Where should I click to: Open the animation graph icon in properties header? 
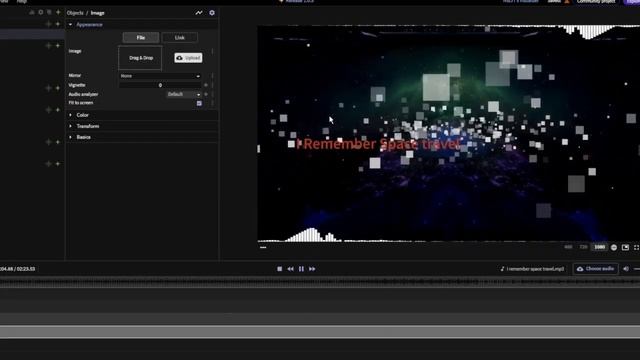pyautogui.click(x=199, y=13)
